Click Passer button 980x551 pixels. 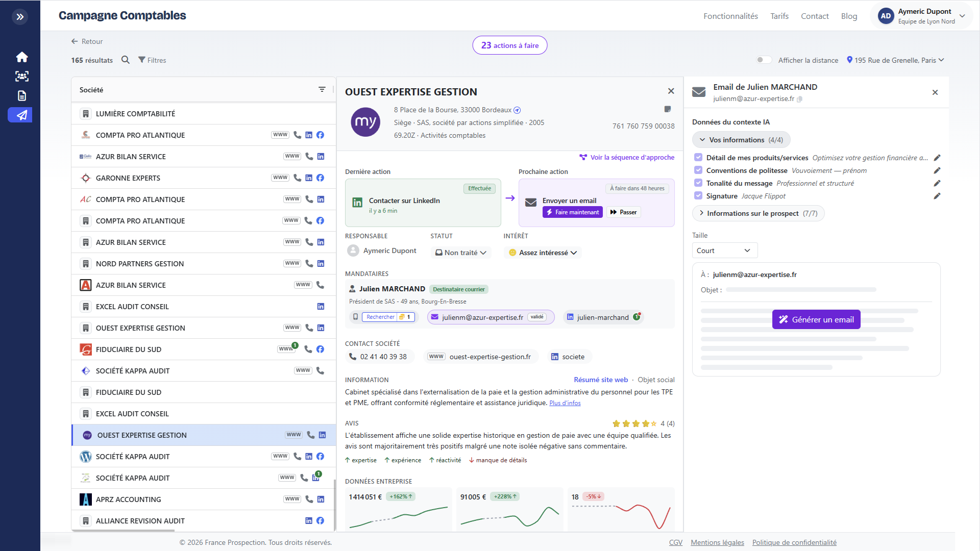(623, 212)
